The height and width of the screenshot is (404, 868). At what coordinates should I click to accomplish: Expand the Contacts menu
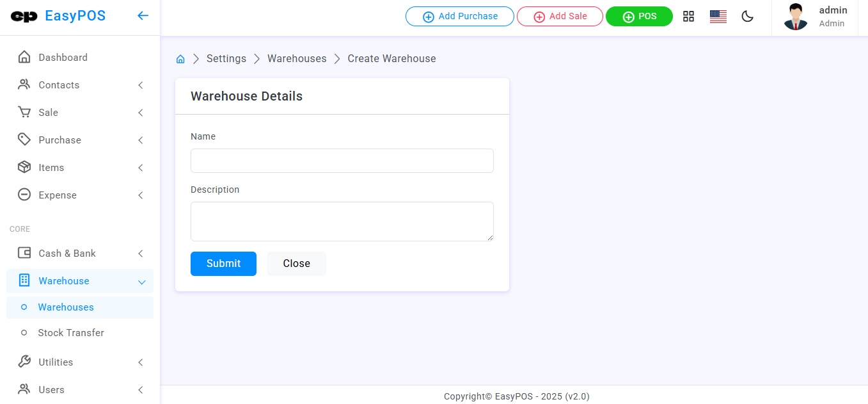(x=80, y=85)
